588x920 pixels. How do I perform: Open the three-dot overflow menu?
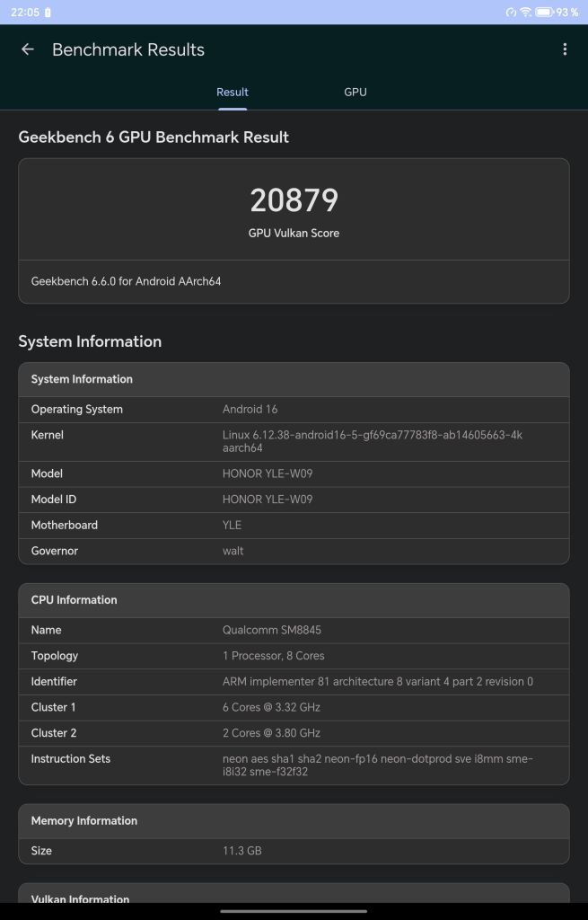tap(565, 49)
